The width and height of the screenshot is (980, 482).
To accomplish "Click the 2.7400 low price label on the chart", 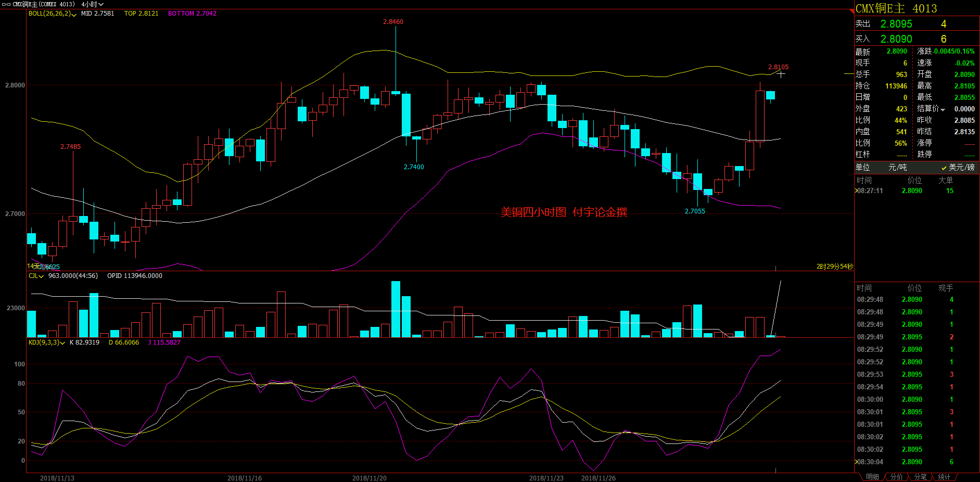I will tap(414, 167).
